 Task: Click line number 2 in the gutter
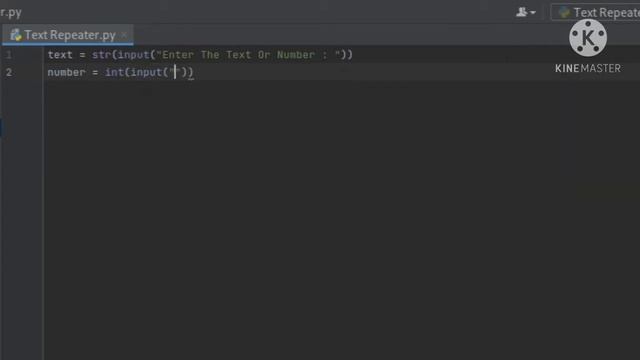point(9,72)
